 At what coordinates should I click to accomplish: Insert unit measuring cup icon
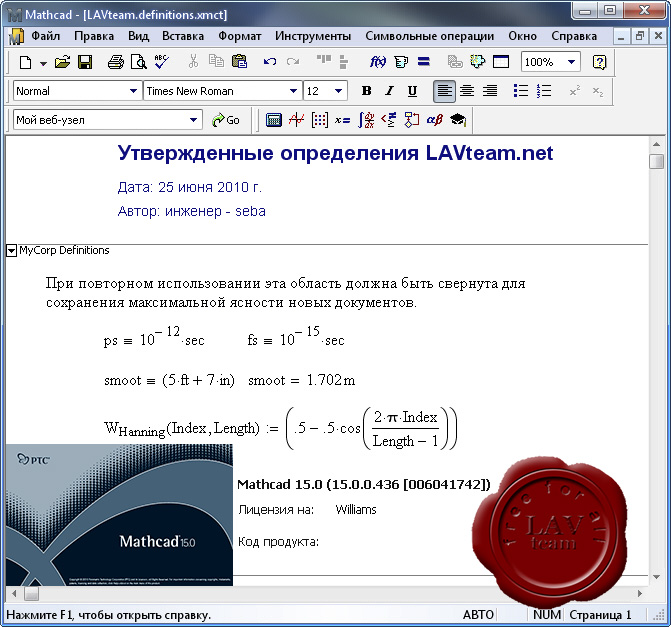pos(401,62)
